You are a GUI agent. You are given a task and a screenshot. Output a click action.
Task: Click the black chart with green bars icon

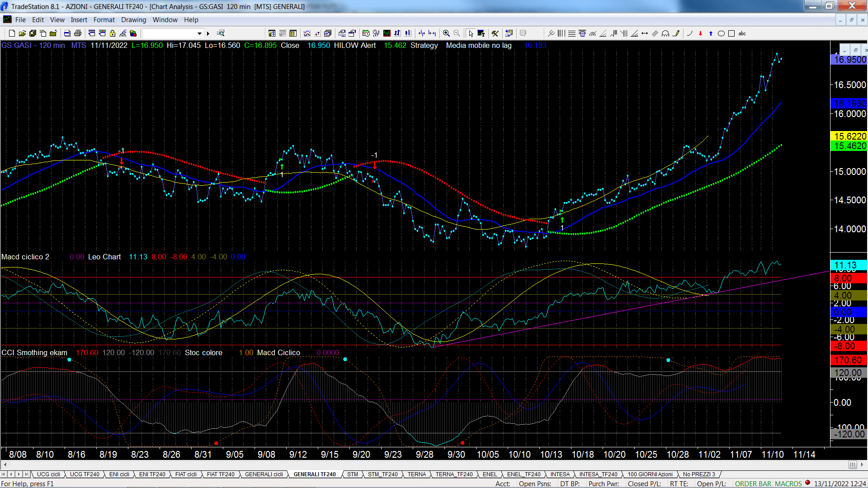[x=387, y=33]
